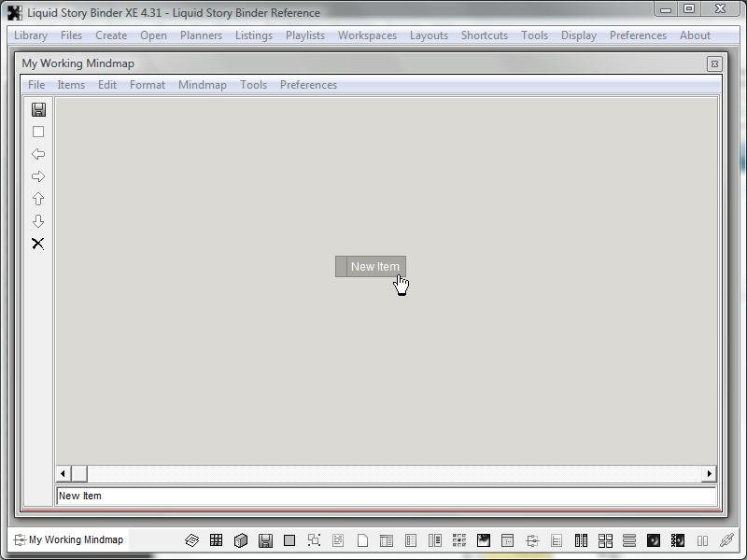Click the item text field containing New Item

(386, 496)
